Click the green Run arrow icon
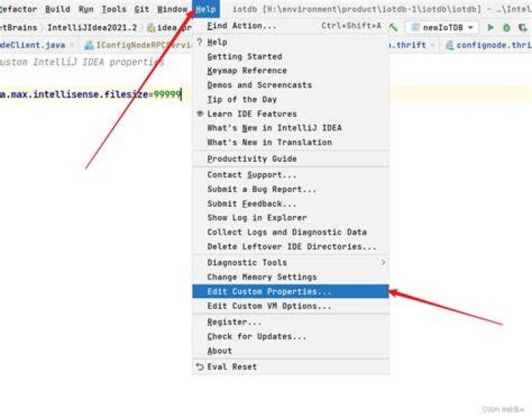 [491, 27]
